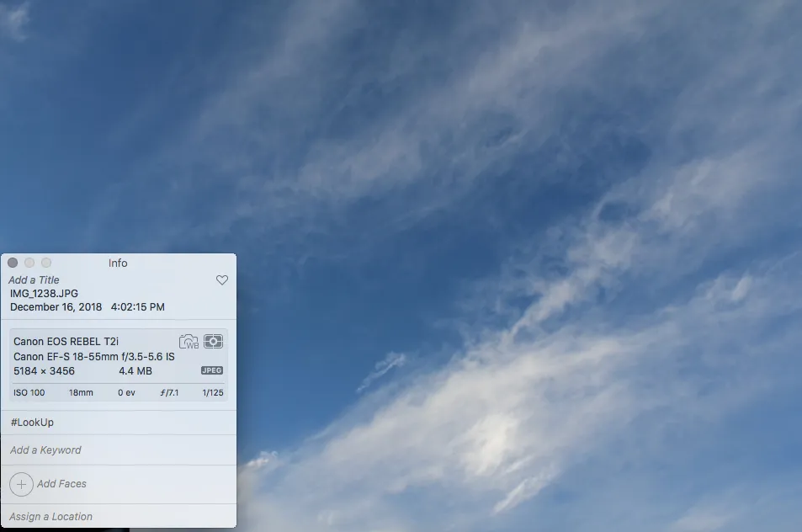Click the Canon EOS REBEL T2i text
Screen dimensions: 802x532
(x=66, y=341)
